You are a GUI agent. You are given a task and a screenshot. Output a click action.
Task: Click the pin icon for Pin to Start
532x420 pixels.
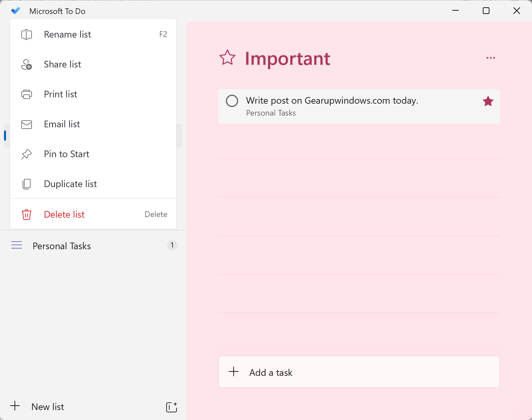tap(27, 154)
